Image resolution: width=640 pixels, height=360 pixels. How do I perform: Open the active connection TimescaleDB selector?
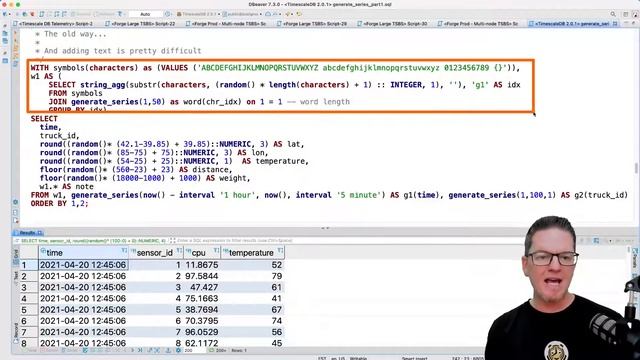coord(198,14)
